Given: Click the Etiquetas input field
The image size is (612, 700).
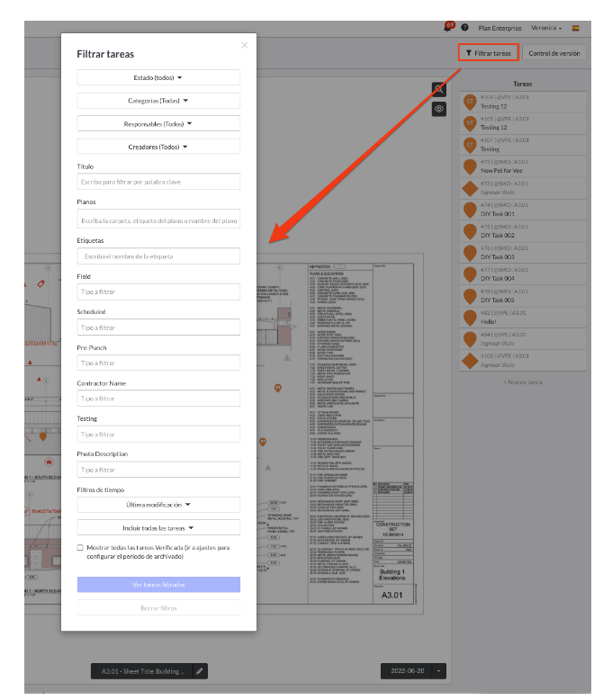Looking at the screenshot, I should coord(158,256).
